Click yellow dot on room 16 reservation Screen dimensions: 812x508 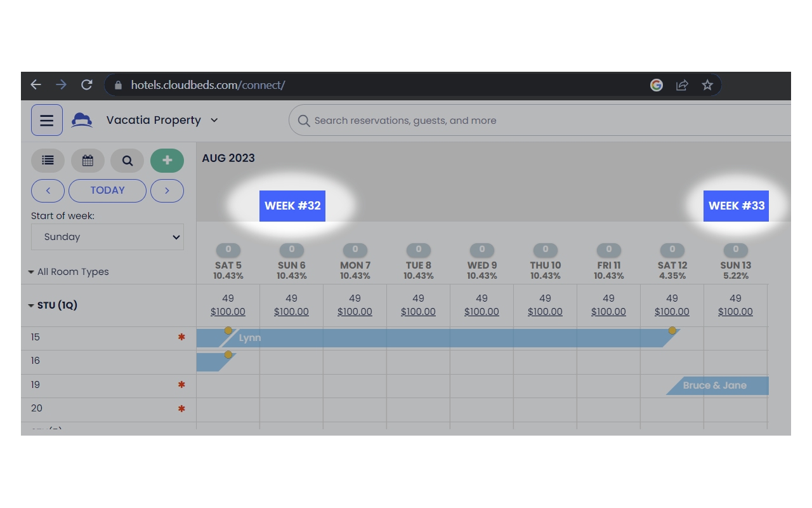[228, 354]
